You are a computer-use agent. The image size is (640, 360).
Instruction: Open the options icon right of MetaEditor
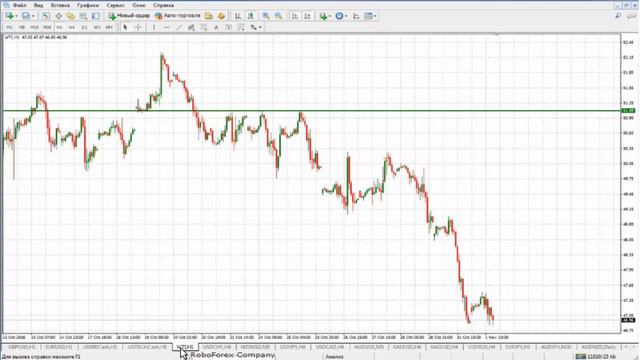coord(221,16)
